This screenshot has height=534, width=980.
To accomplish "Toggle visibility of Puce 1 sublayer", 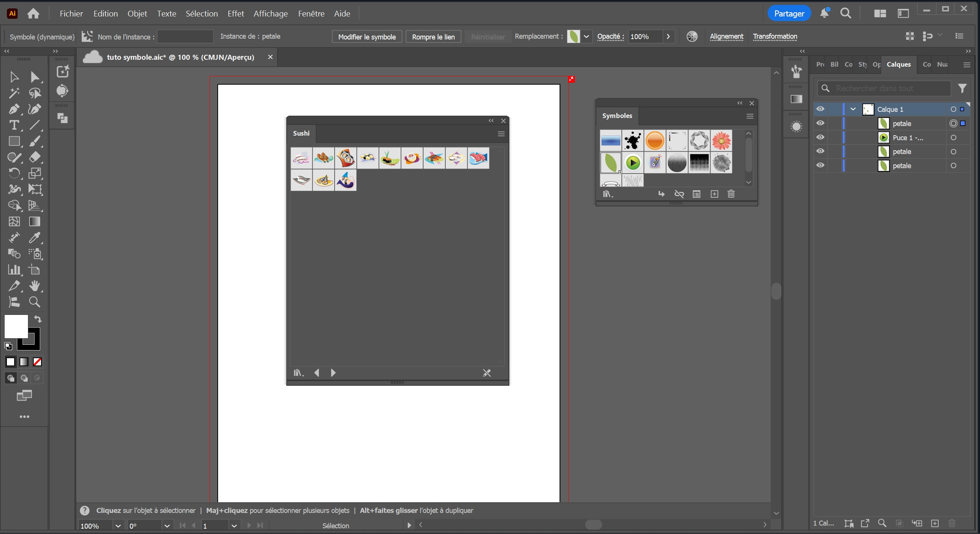I will 820,138.
